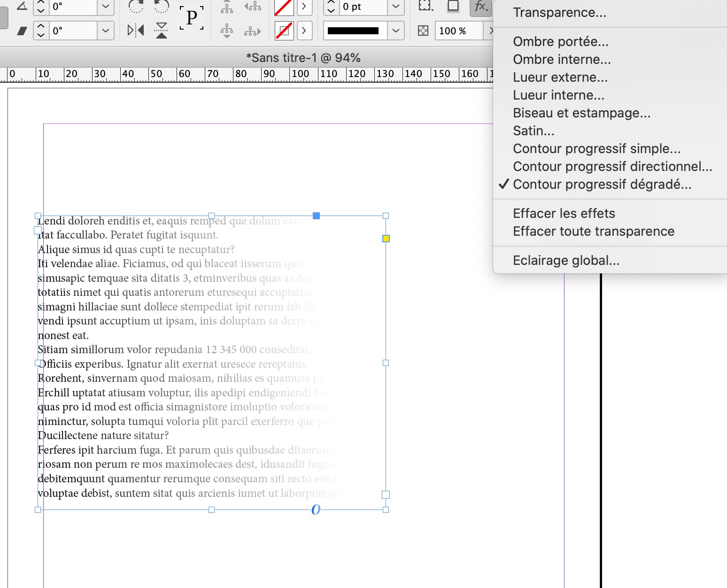Open the stroke weight 0 pt dropdown

pyautogui.click(x=395, y=7)
